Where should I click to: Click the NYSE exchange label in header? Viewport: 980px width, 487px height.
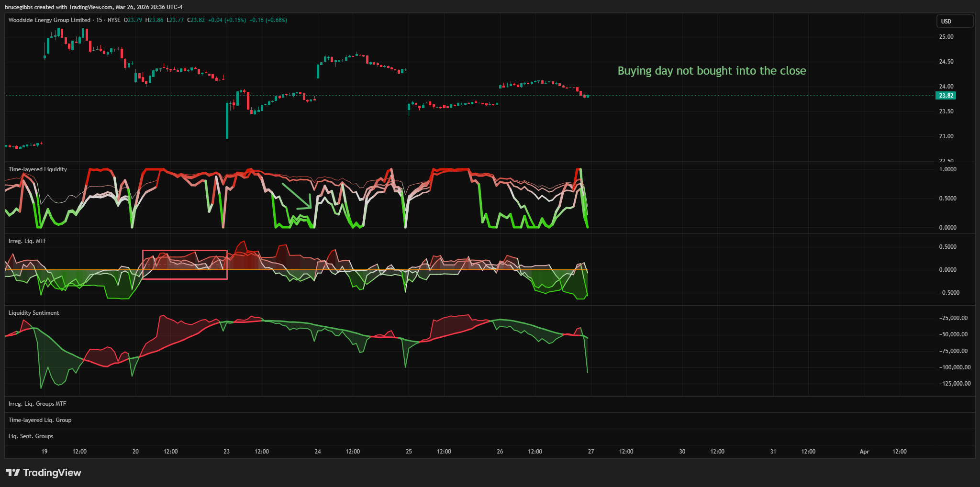point(114,20)
